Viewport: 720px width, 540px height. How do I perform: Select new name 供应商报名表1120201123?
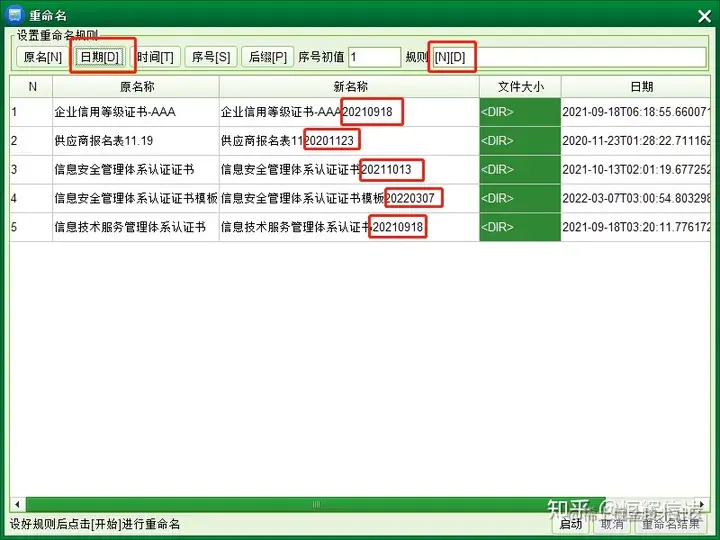[x=350, y=141]
